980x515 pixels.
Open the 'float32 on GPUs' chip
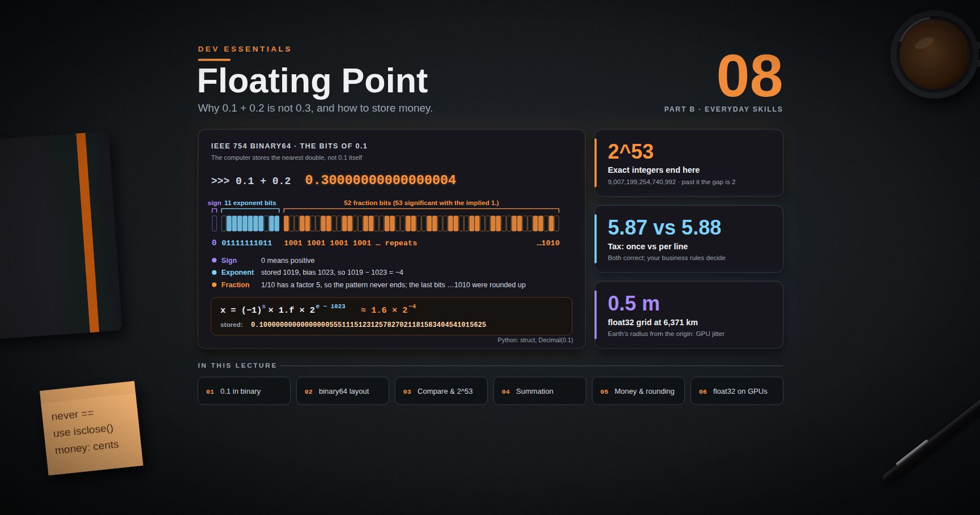coord(737,391)
